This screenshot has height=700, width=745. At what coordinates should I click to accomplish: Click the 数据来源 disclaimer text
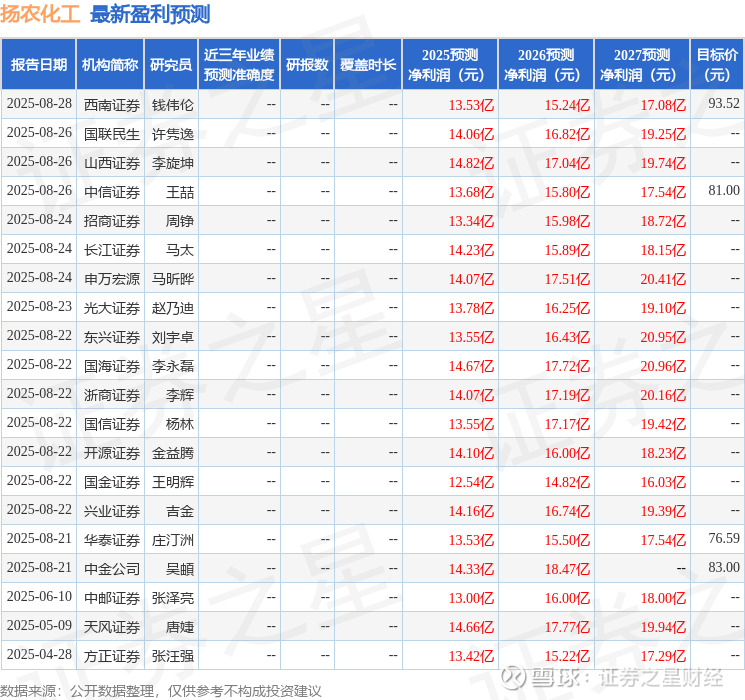pyautogui.click(x=161, y=690)
